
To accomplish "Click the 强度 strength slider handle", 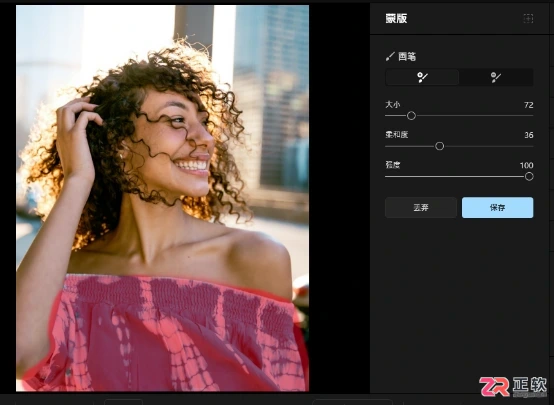I will tap(529, 176).
